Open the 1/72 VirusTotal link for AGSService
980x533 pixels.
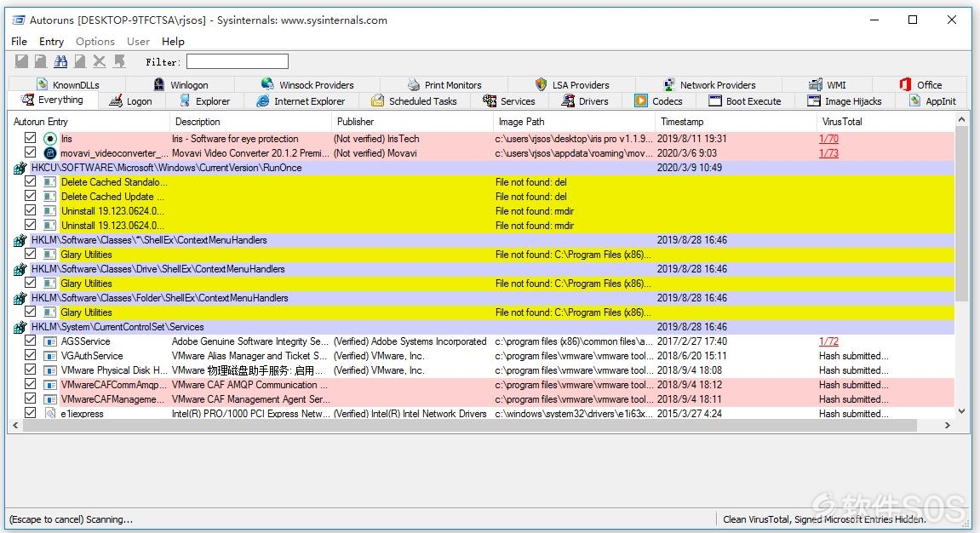click(828, 341)
